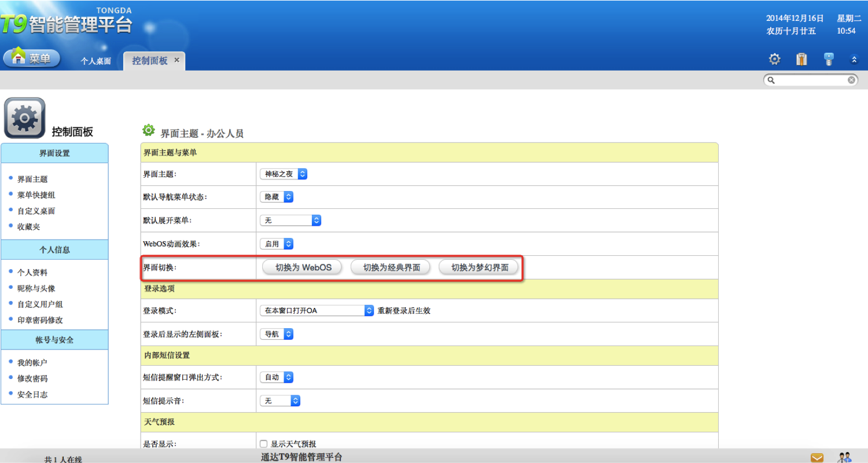
Task: Expand the 默认导航菜单状态 dropdown
Action: click(x=277, y=197)
